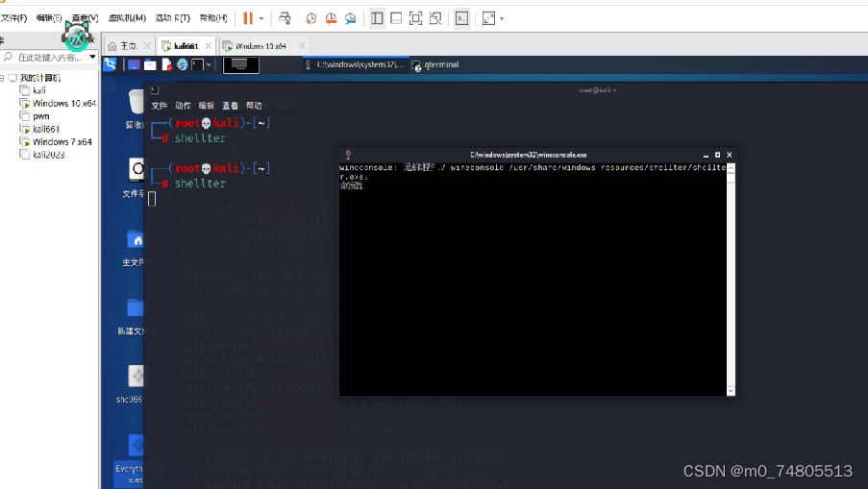Toggle the library sidebar view icon
Image resolution: width=868 pixels, height=489 pixels.
pyautogui.click(x=377, y=18)
